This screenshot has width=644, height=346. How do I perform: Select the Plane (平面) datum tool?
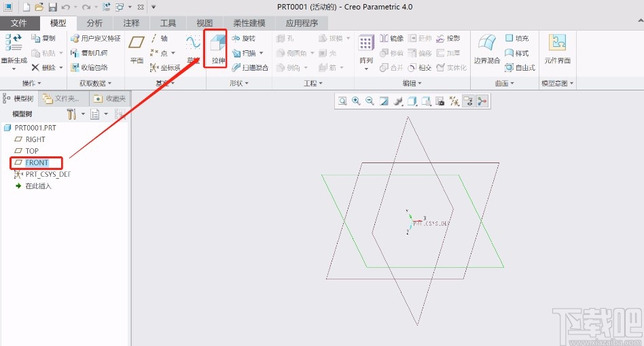137,50
